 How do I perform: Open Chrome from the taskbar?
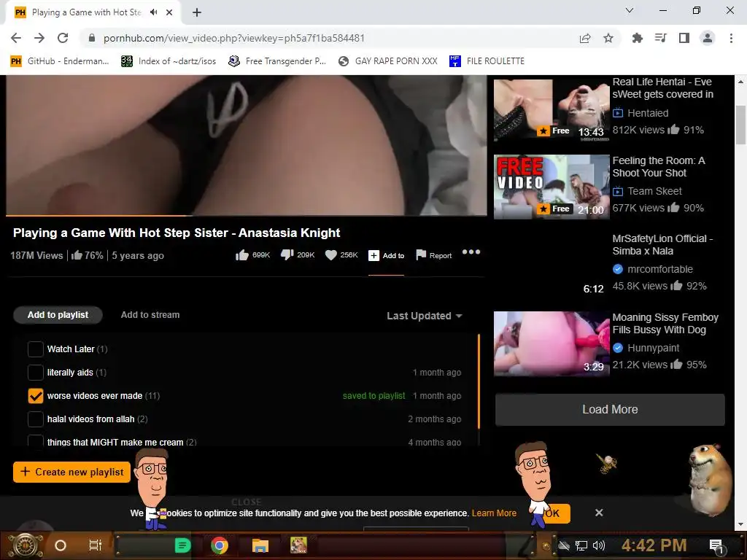(x=220, y=545)
